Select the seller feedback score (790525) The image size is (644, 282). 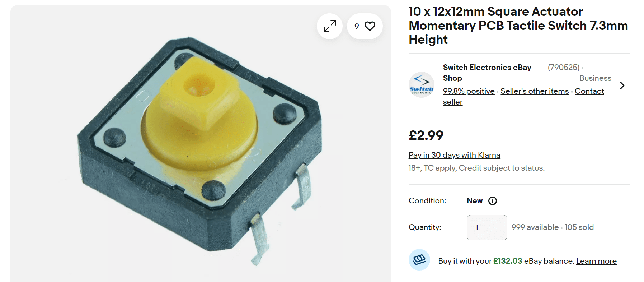point(564,68)
